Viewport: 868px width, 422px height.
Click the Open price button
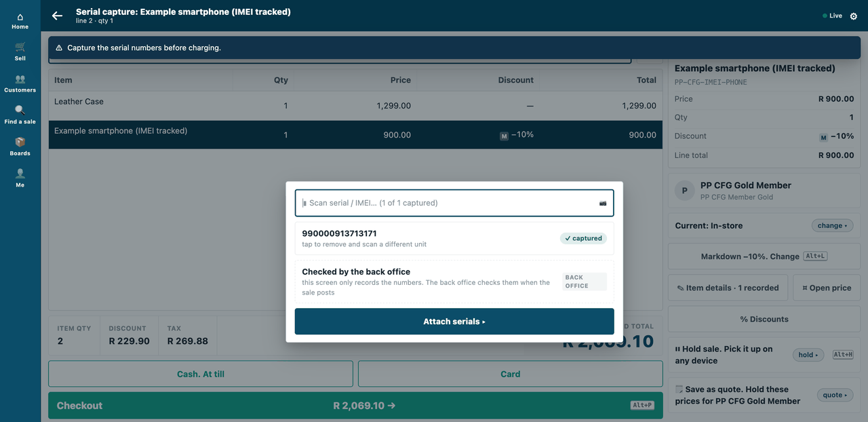[x=827, y=288]
